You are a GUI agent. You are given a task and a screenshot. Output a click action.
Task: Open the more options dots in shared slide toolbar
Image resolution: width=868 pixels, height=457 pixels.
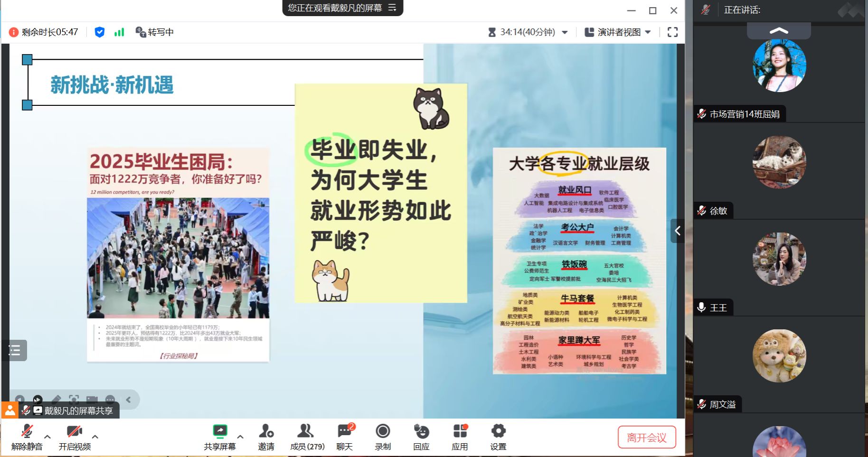(x=110, y=400)
